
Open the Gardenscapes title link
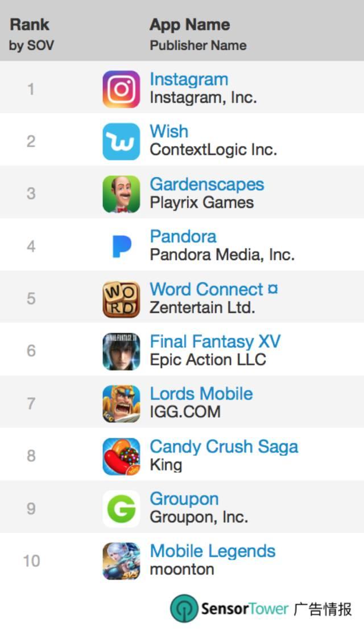click(x=207, y=184)
